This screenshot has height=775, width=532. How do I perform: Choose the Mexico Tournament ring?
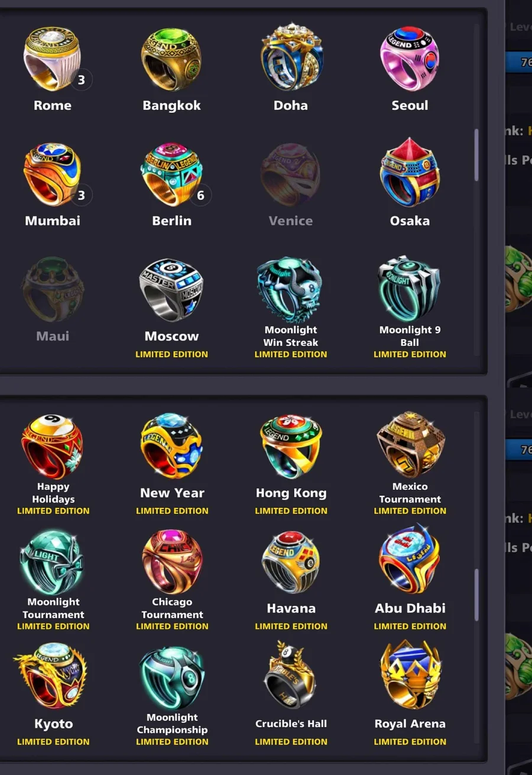(410, 445)
